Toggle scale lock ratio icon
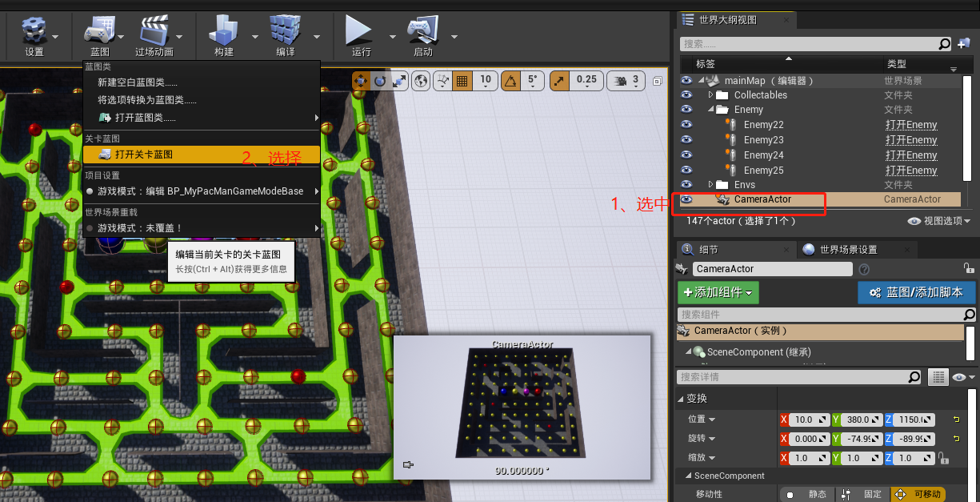Screen dimensions: 980x502 click(944, 459)
